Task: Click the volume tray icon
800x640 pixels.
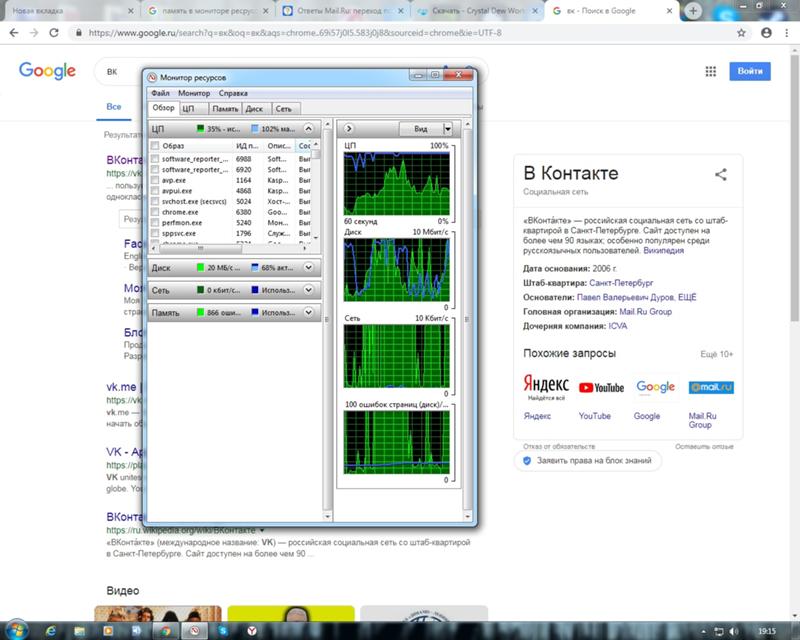Action: [734, 632]
